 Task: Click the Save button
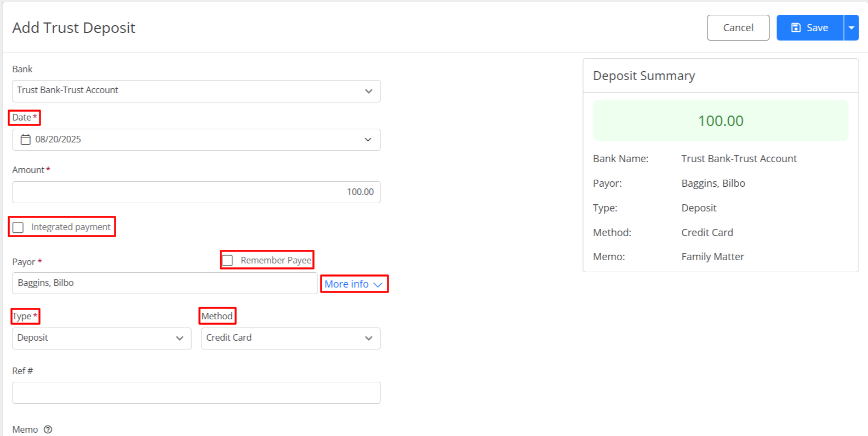tap(810, 27)
